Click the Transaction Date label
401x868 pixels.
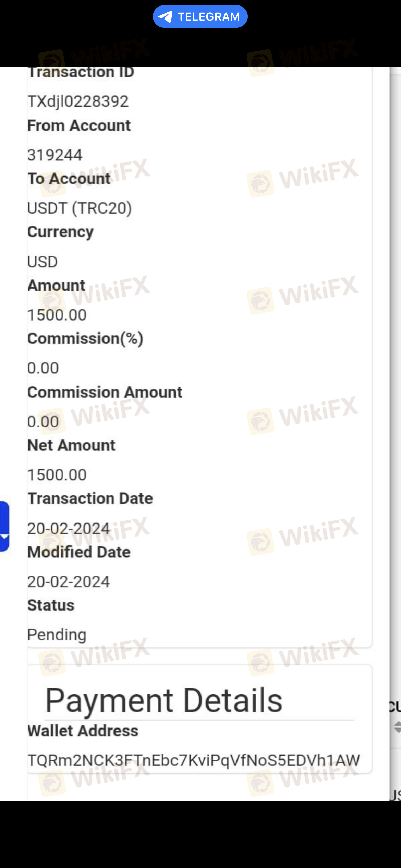(x=90, y=499)
